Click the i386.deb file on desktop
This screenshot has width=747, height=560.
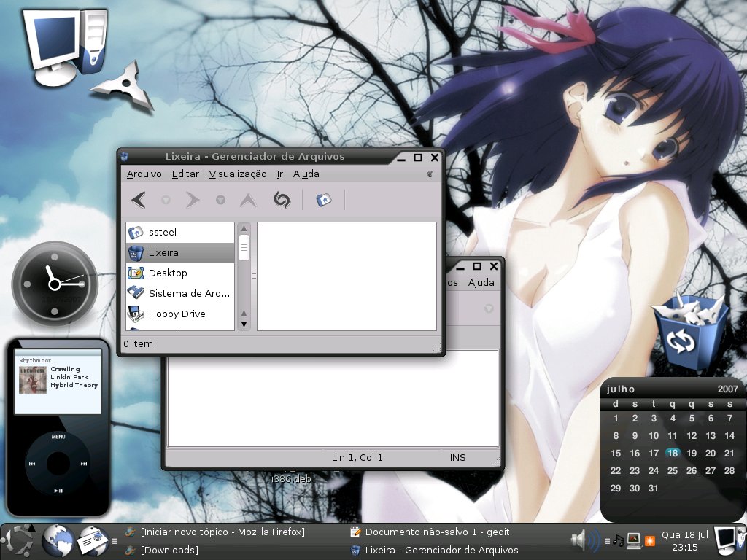click(291, 478)
